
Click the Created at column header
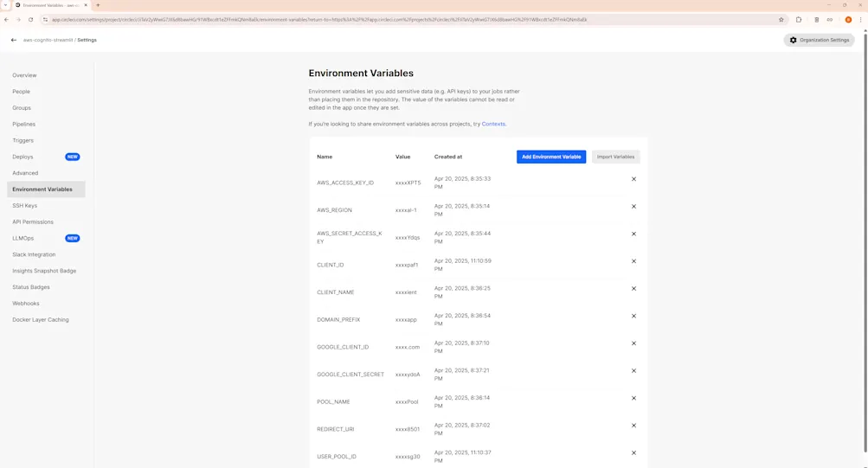(x=447, y=157)
